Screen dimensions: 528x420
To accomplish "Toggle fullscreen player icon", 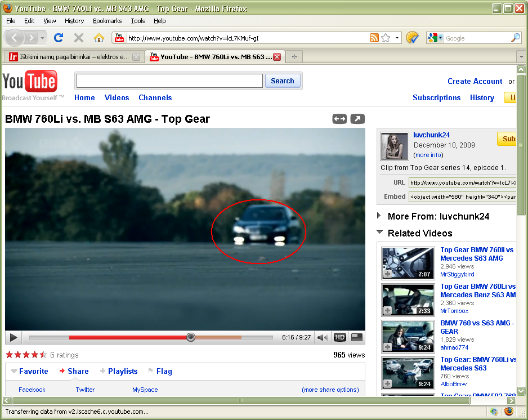I will (357, 337).
